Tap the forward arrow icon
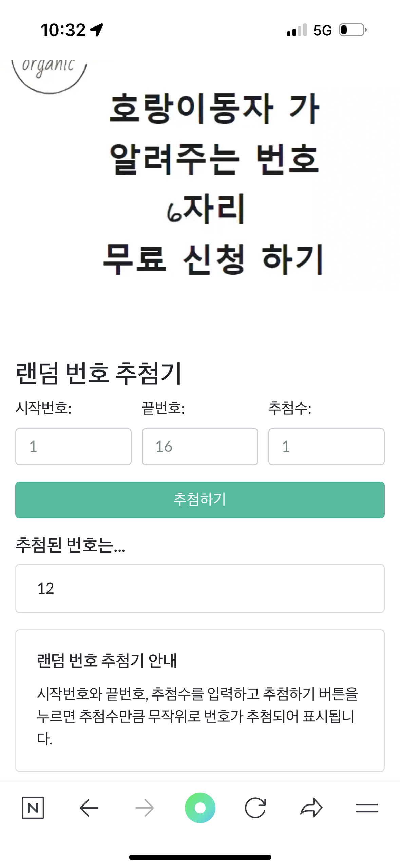The width and height of the screenshot is (400, 868). click(x=145, y=808)
